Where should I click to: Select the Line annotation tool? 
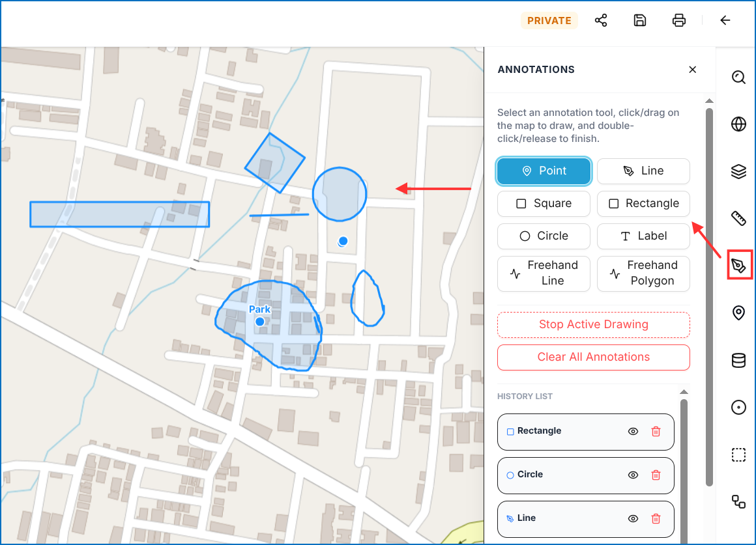point(644,171)
